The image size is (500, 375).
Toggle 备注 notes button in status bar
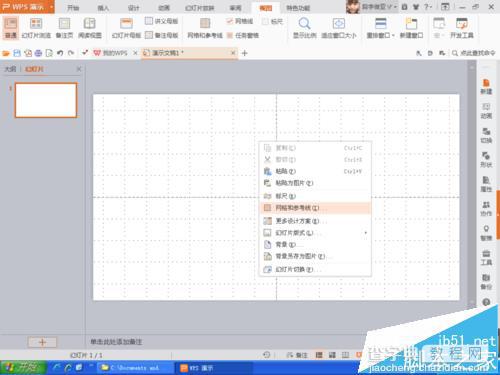[x=297, y=355]
